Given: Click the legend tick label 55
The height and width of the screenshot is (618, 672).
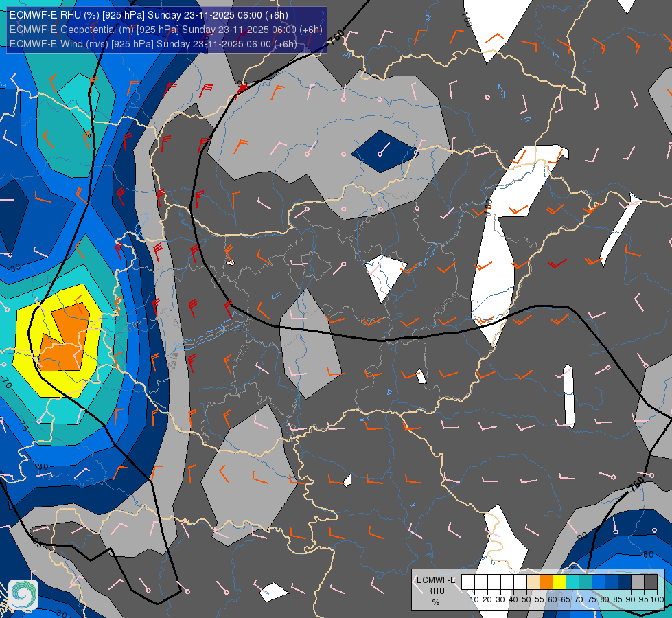Looking at the screenshot, I should pos(540,599).
